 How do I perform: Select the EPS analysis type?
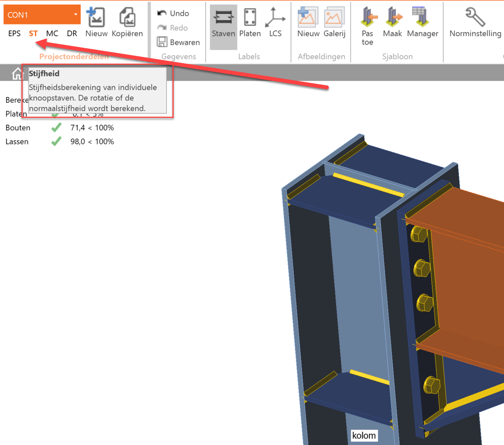click(x=14, y=34)
